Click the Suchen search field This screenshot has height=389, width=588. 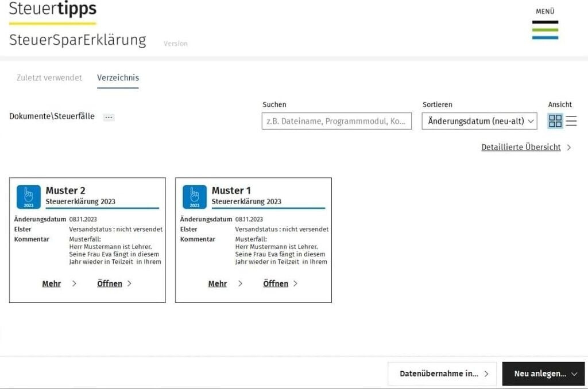[x=336, y=121]
